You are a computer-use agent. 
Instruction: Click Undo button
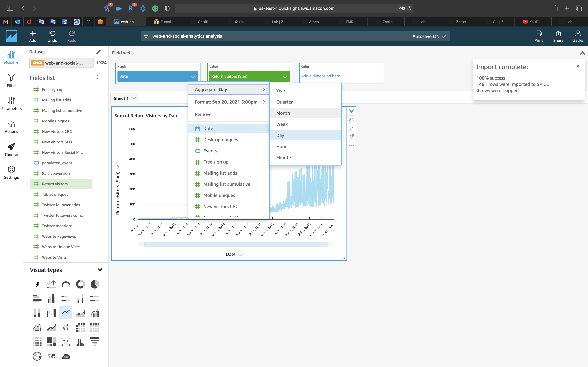point(52,36)
